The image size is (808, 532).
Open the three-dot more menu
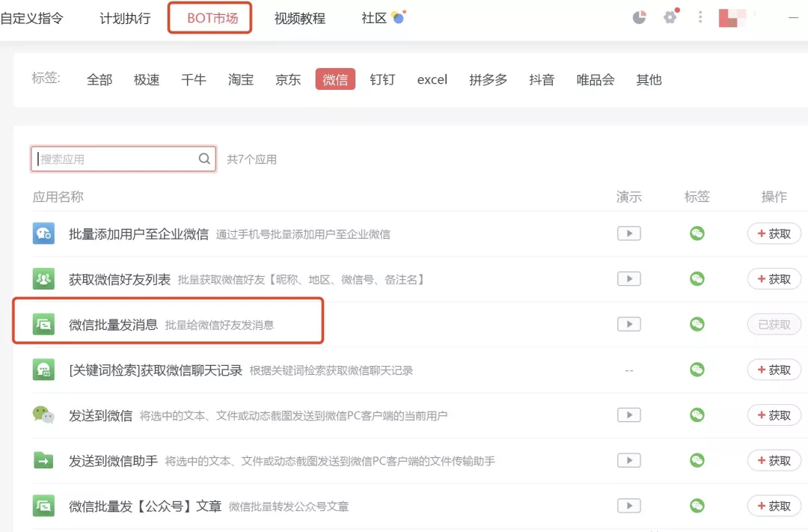tap(700, 17)
